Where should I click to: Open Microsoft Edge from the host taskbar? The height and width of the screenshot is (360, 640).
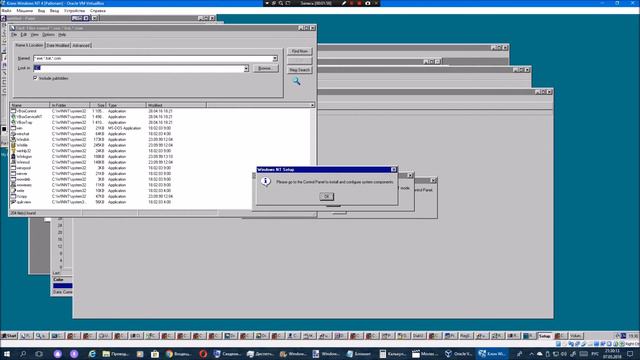(x=92, y=353)
